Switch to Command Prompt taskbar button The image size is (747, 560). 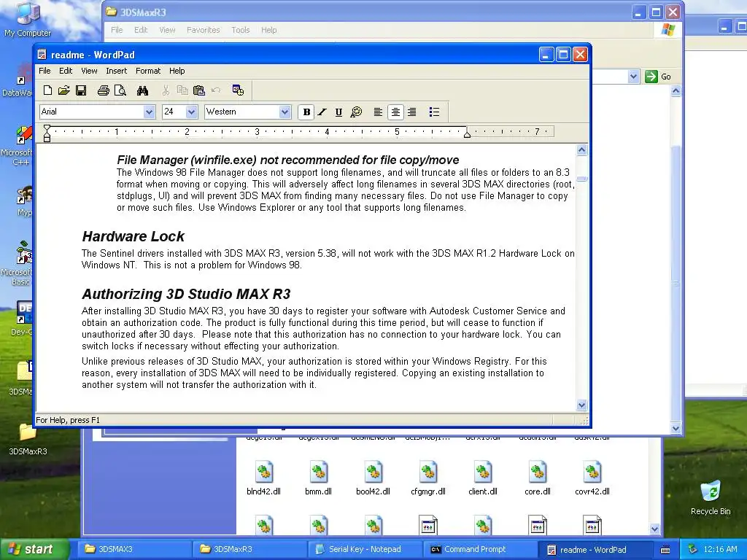pos(480,549)
